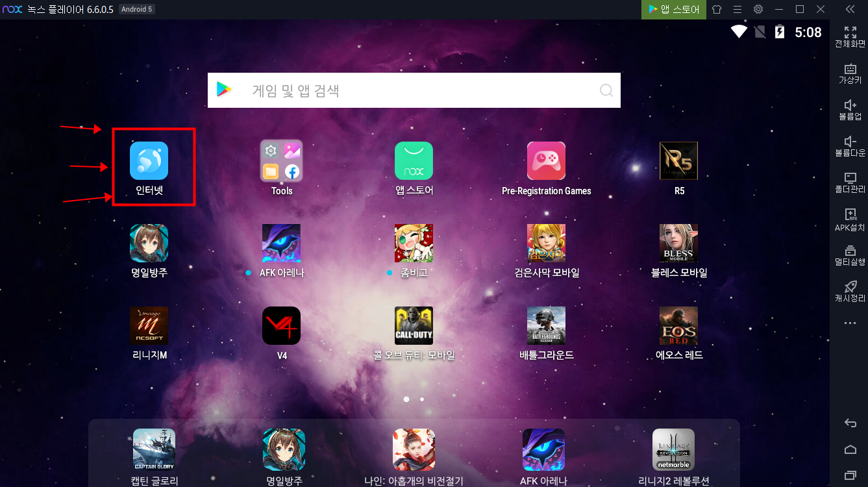Screen dimensions: 868x487
Task: Open the 가상키 keyboard mapping tool
Action: click(x=850, y=73)
